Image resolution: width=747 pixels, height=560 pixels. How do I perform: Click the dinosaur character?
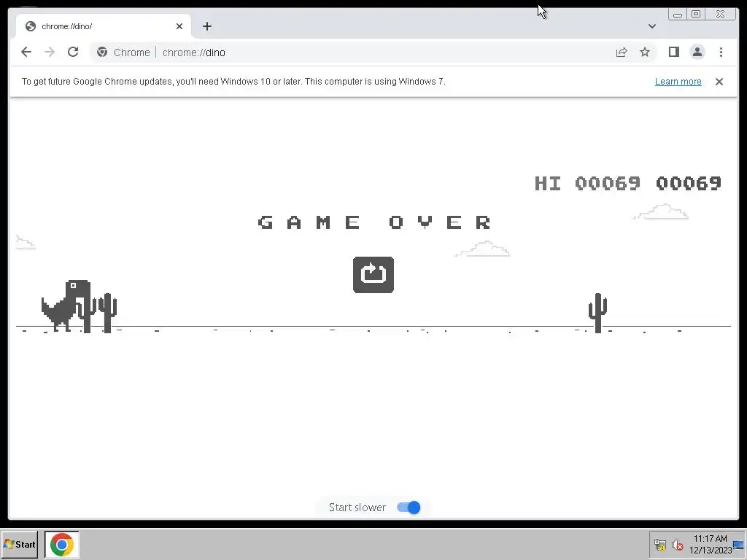point(66,306)
